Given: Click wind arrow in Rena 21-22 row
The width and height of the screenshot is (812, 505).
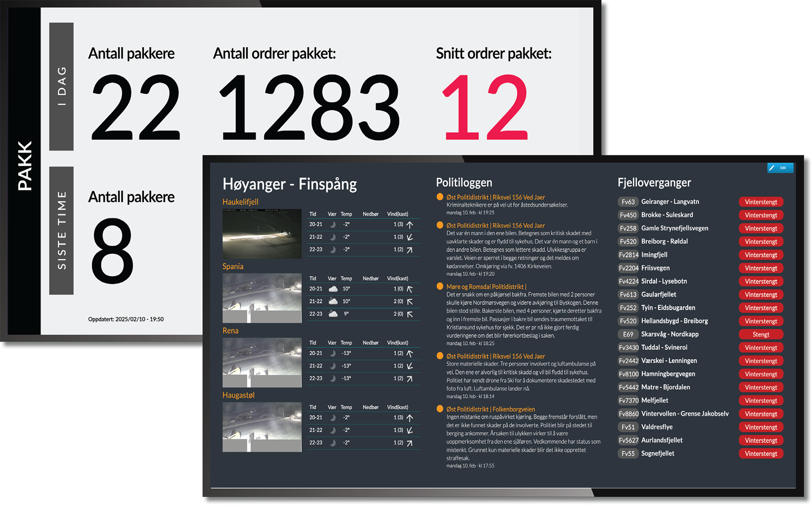Looking at the screenshot, I should point(410,366).
